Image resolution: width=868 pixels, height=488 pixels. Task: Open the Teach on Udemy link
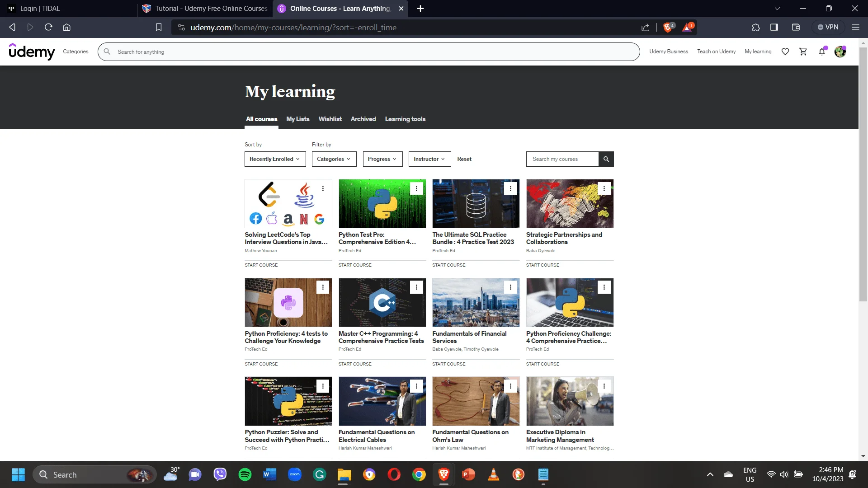pyautogui.click(x=716, y=52)
